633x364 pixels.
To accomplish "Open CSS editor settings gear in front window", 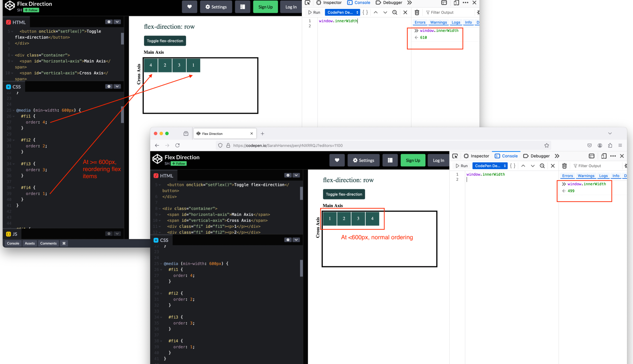I will pos(288,240).
